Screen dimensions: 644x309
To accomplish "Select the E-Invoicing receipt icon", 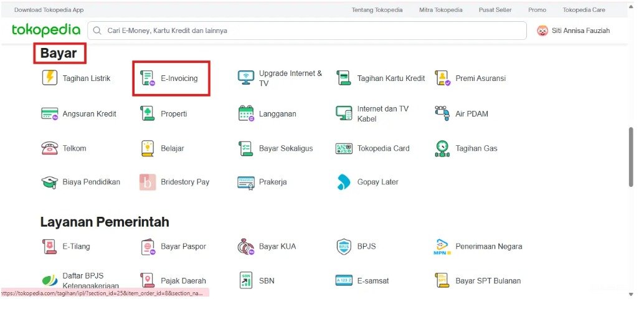I will [x=148, y=78].
